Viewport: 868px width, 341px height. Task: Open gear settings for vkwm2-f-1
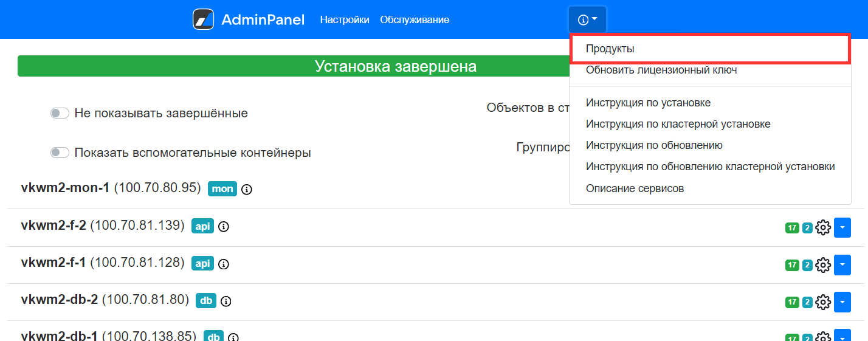pyautogui.click(x=823, y=265)
